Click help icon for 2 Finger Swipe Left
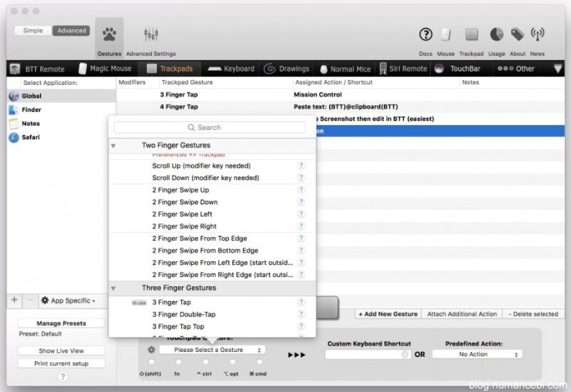The height and width of the screenshot is (392, 571). pos(300,214)
